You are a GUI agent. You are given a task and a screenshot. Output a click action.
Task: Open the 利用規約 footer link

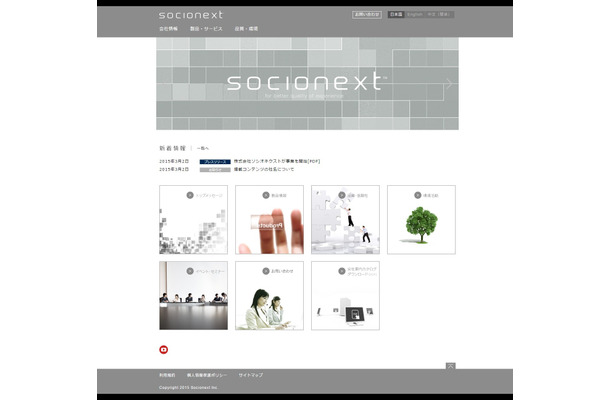[167, 375]
